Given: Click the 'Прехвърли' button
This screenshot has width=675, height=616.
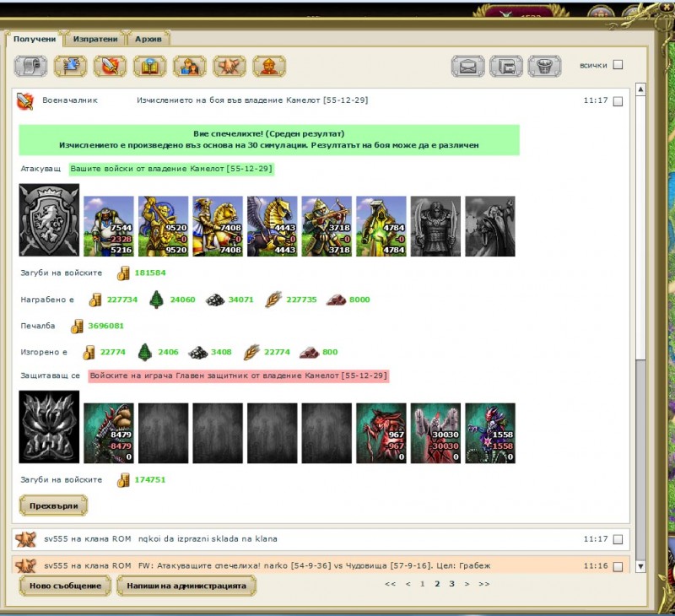Looking at the screenshot, I should tap(53, 505).
